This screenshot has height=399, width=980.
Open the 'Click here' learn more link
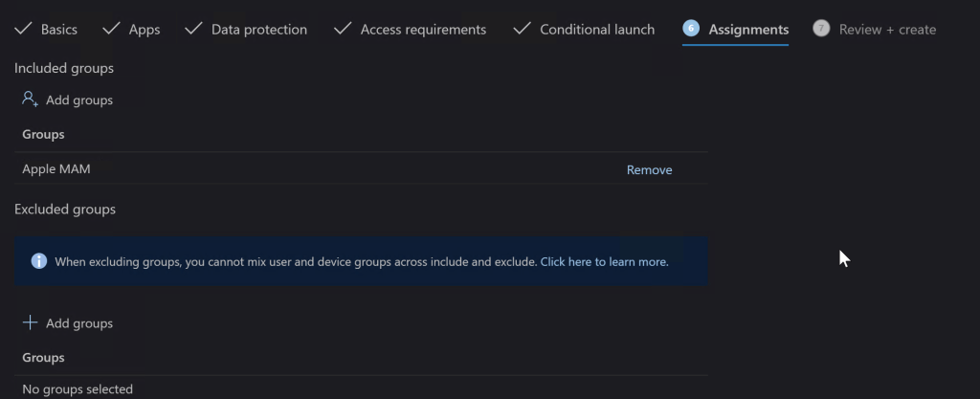click(566, 261)
